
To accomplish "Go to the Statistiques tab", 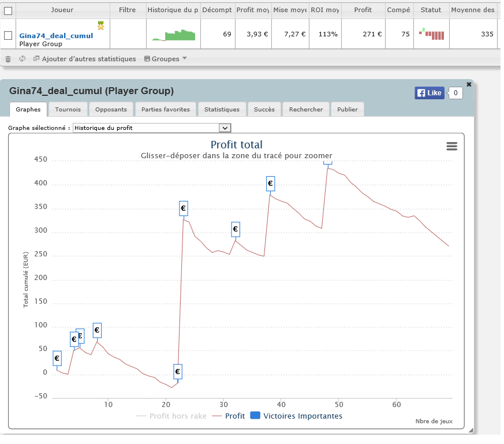I will tap(222, 109).
